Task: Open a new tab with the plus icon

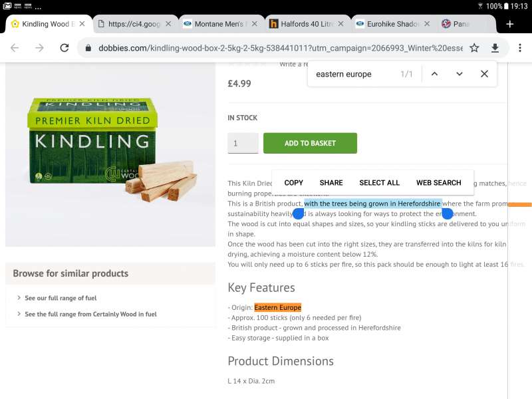Action: coord(509,23)
